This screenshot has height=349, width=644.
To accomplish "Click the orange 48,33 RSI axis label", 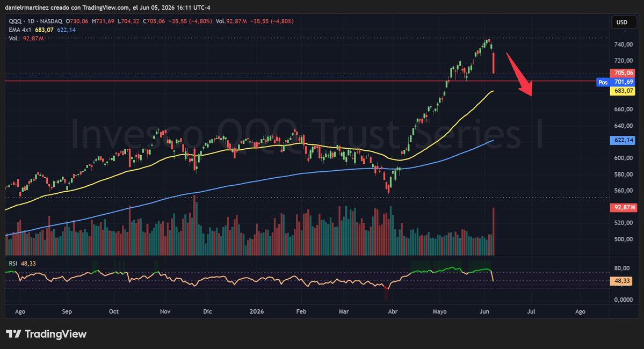I will click(621, 281).
